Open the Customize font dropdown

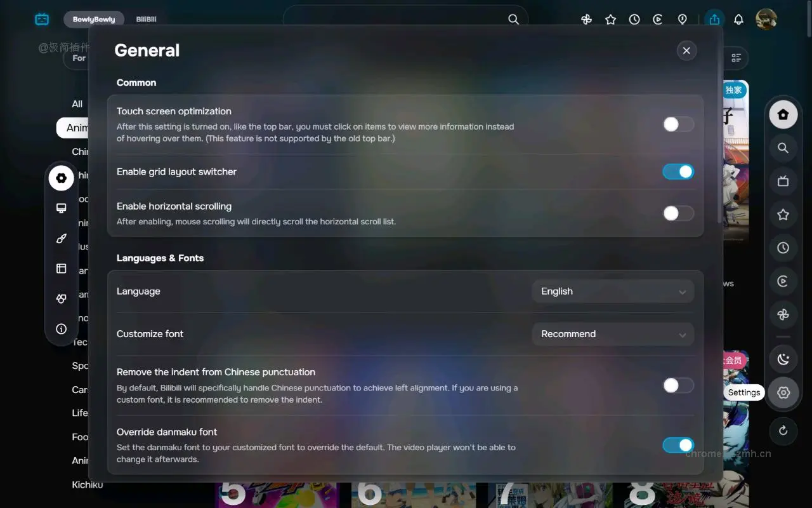pyautogui.click(x=612, y=334)
